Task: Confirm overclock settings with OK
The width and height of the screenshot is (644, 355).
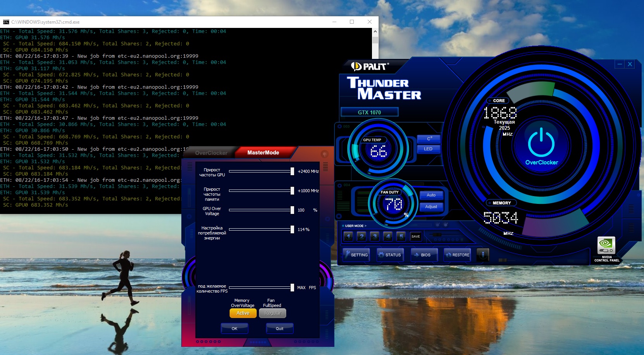Action: pyautogui.click(x=234, y=329)
